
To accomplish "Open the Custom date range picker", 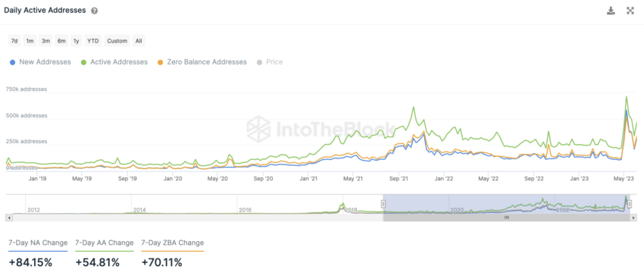I will (x=117, y=41).
